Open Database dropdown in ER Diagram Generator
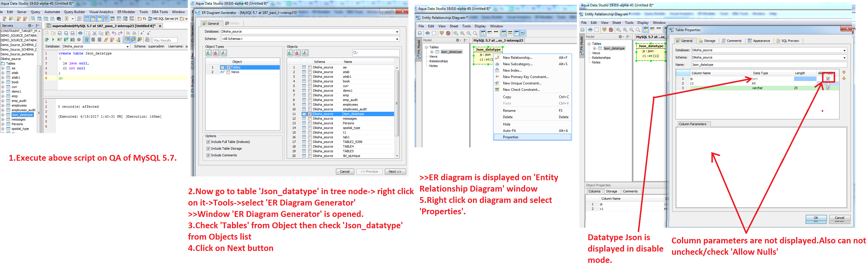 click(x=397, y=32)
